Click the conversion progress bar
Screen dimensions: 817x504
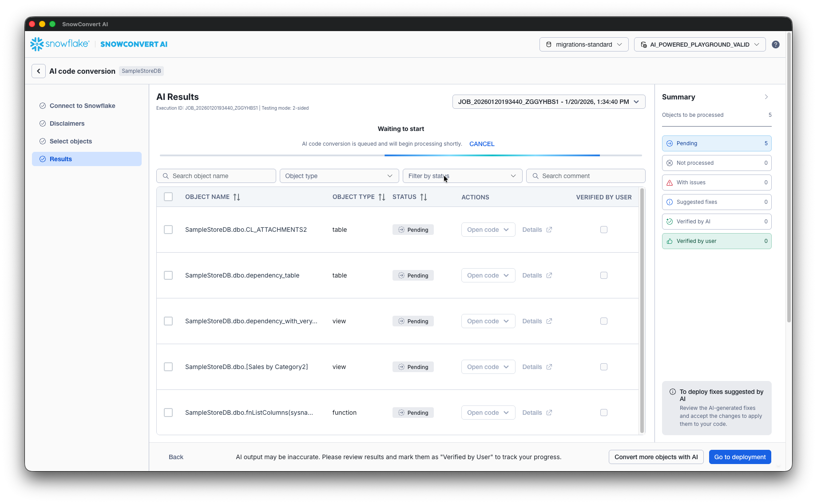(401, 155)
